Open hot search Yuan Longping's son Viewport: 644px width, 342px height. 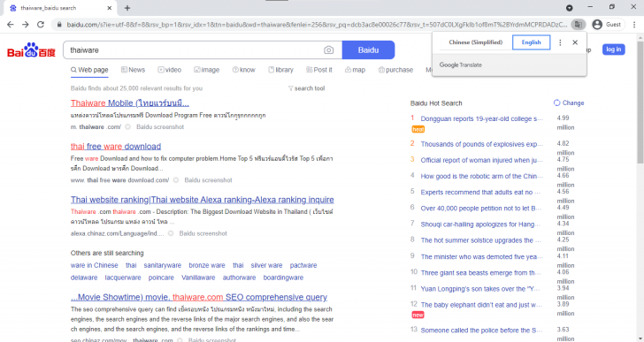pos(481,289)
